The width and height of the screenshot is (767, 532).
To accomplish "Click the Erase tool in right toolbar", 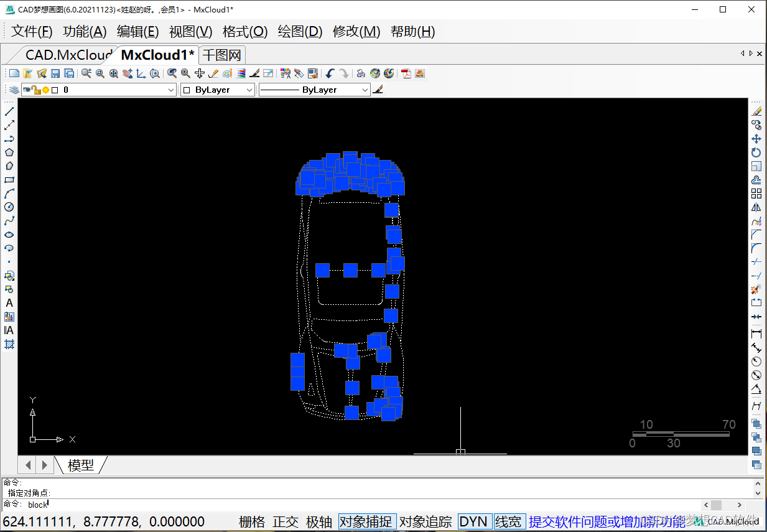I will pos(756,111).
